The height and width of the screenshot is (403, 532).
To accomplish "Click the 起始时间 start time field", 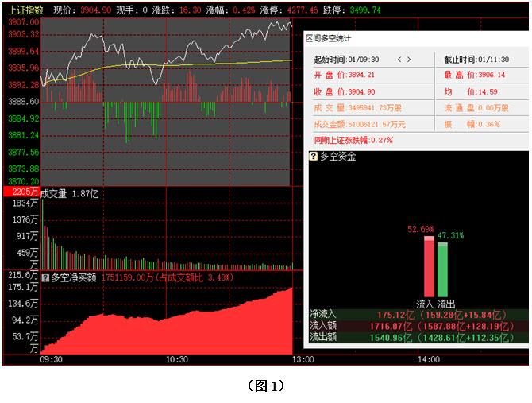I will coord(347,60).
